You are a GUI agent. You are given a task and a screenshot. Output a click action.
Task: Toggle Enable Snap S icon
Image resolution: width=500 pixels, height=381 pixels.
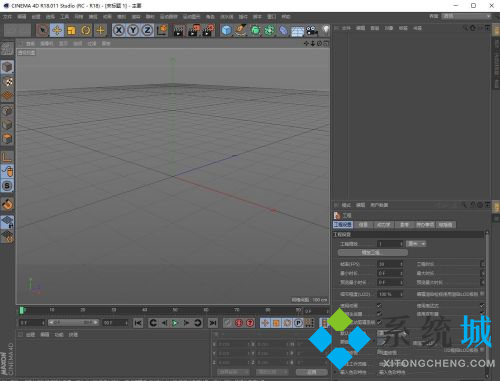(7, 186)
